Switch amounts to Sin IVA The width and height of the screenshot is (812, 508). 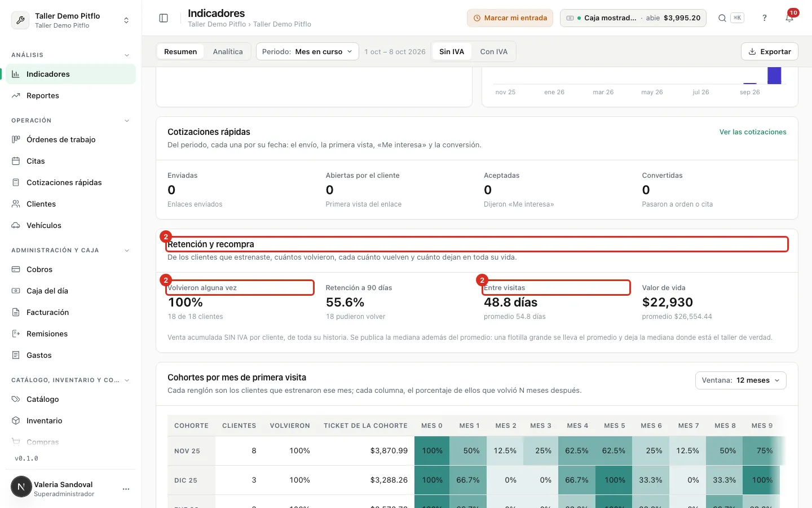point(452,51)
